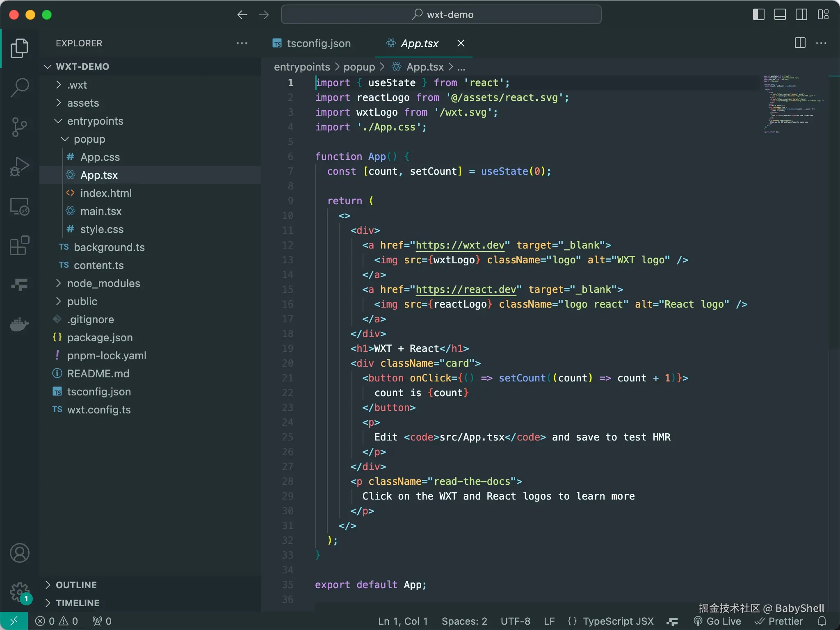
Task: Open the Remote Explorer view
Action: (19, 206)
